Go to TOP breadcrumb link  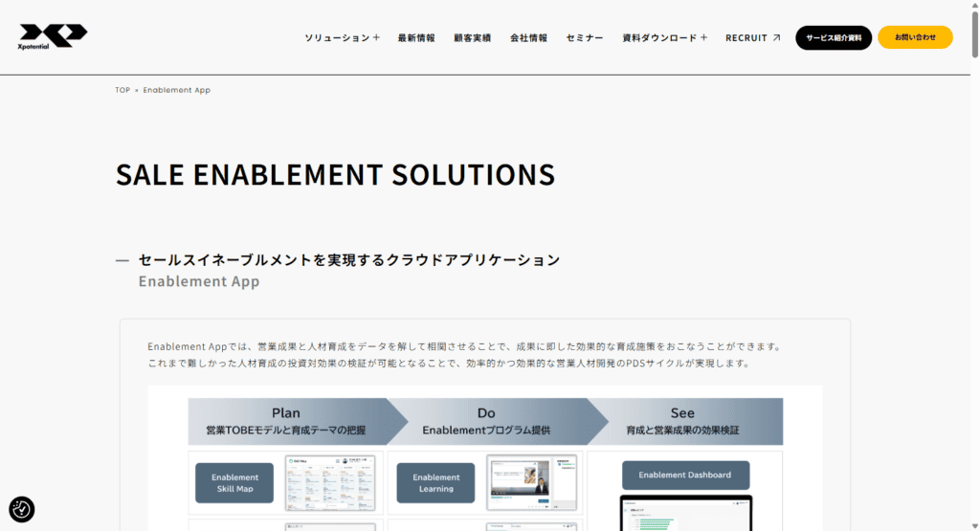[x=122, y=90]
